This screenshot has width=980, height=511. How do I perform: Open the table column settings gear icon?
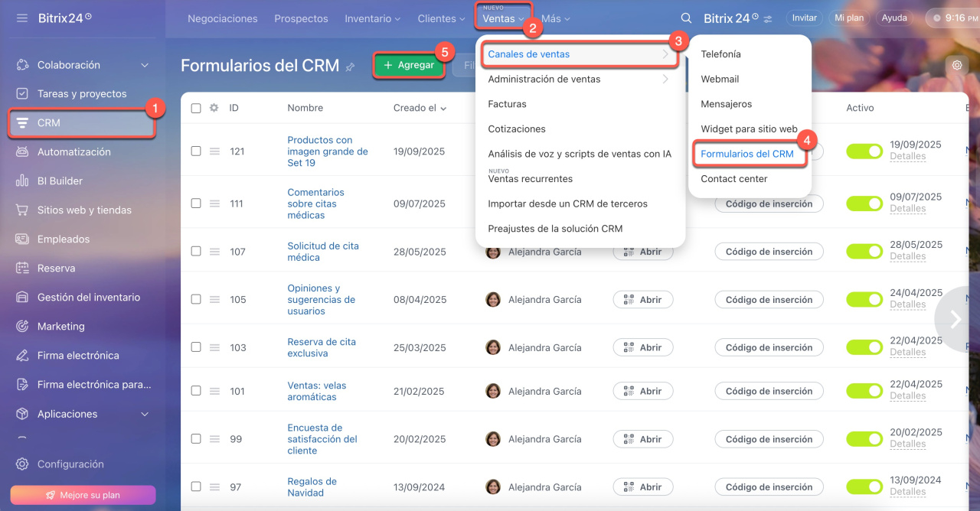[214, 108]
